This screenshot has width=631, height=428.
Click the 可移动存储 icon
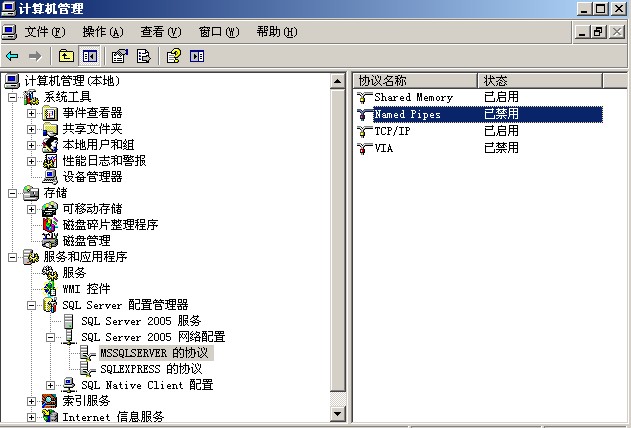click(50, 209)
